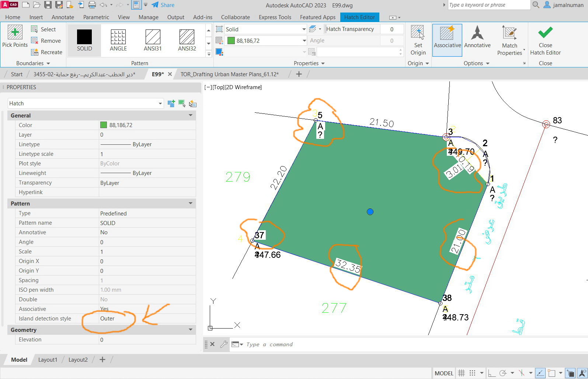Screen dimensions: 588x379
Task: Switch to the Layout1 tab
Action: [x=48, y=359]
